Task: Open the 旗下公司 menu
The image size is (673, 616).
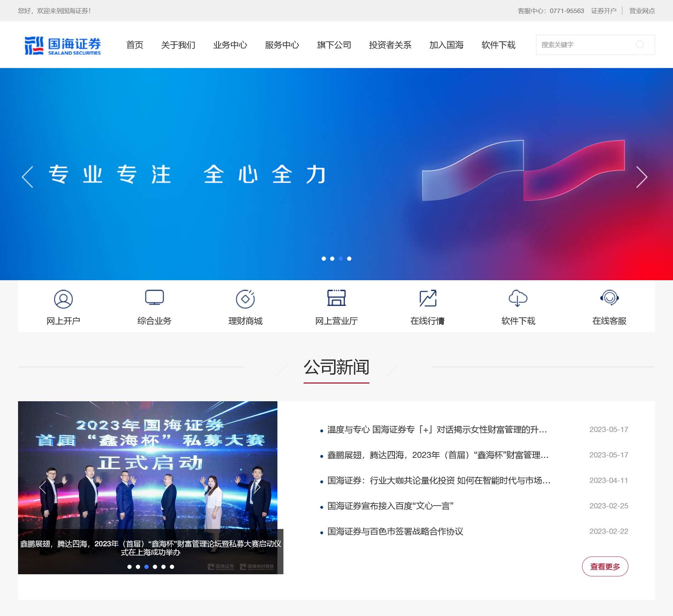Action: [x=334, y=45]
